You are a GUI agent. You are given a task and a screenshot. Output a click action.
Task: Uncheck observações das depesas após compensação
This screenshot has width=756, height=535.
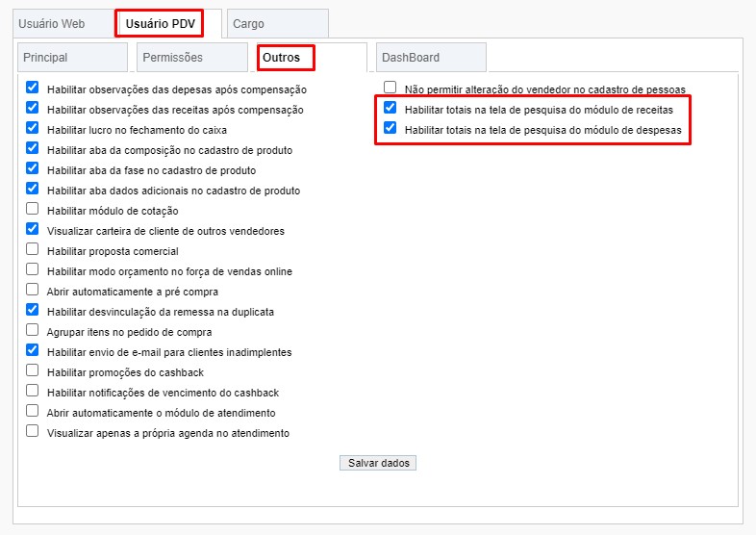click(x=33, y=88)
